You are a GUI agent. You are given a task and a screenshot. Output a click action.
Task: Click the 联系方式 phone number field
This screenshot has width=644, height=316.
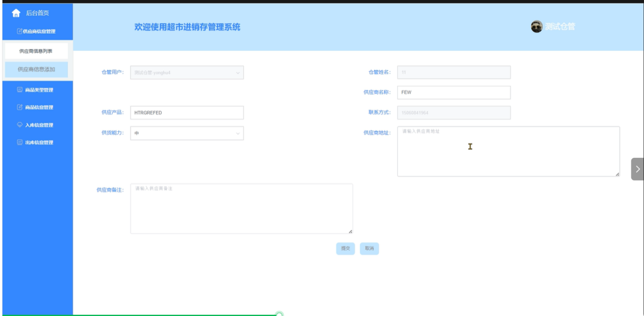click(x=454, y=113)
